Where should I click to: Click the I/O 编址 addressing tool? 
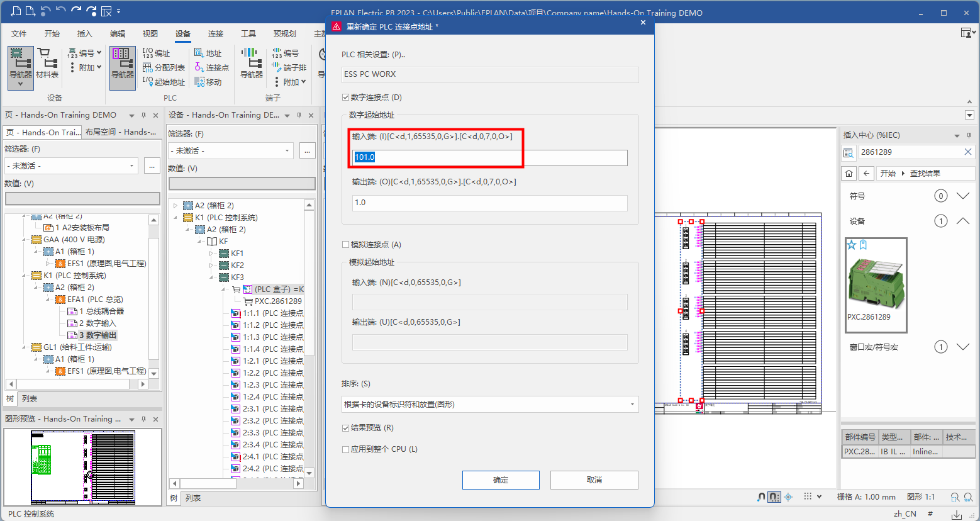click(x=156, y=53)
